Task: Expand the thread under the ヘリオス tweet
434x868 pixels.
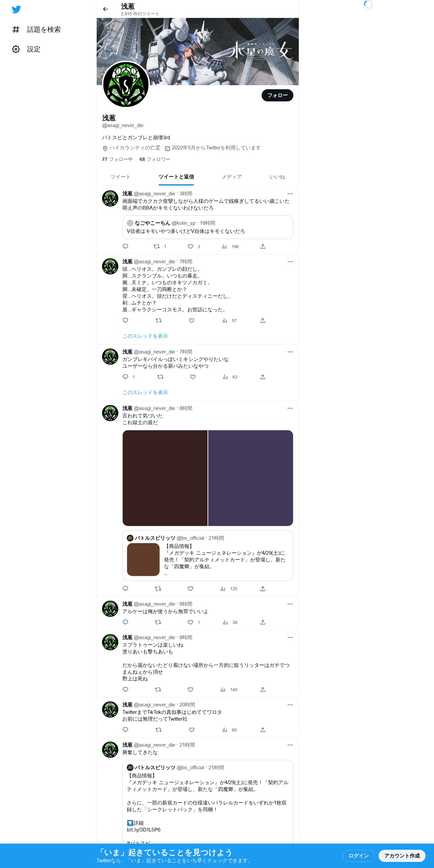Action: pos(145,336)
